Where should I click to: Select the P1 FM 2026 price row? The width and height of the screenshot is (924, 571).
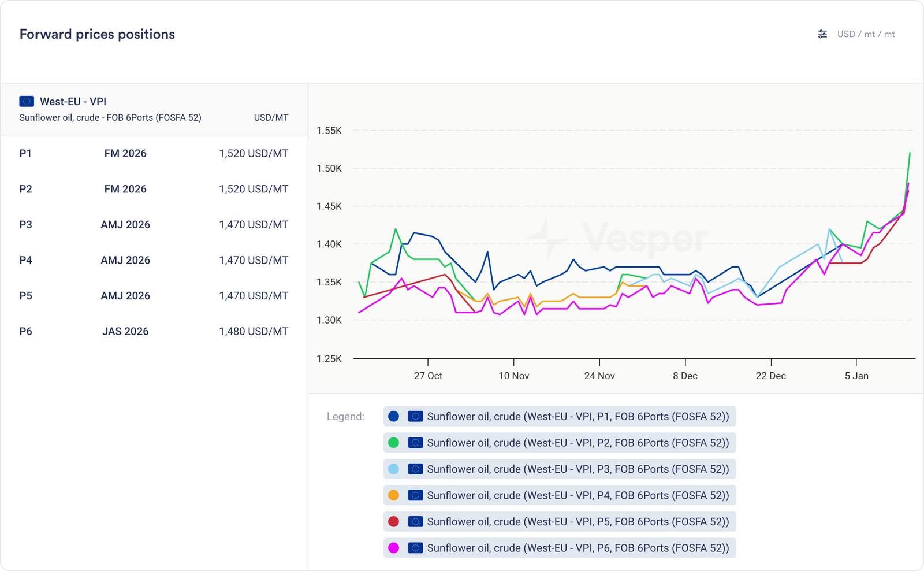point(154,154)
